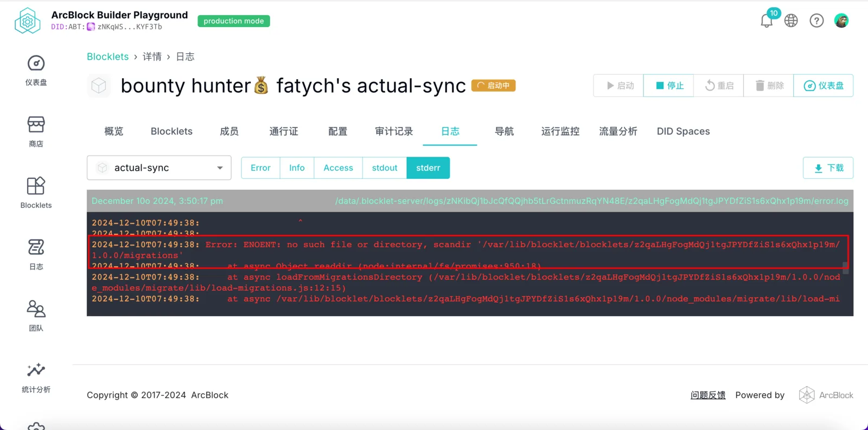
Task: Switch to the 成员 tab
Action: [x=229, y=131]
